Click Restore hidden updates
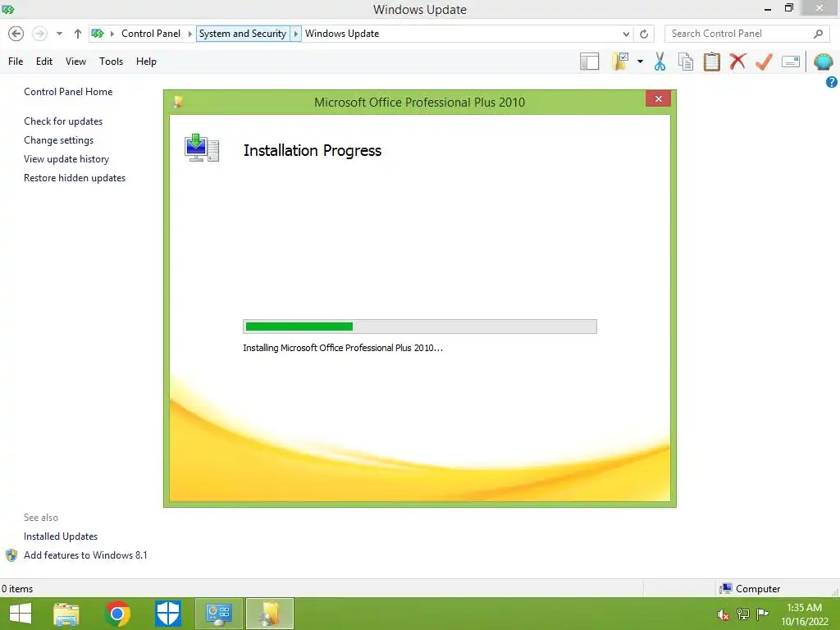The width and height of the screenshot is (840, 630). click(x=75, y=178)
